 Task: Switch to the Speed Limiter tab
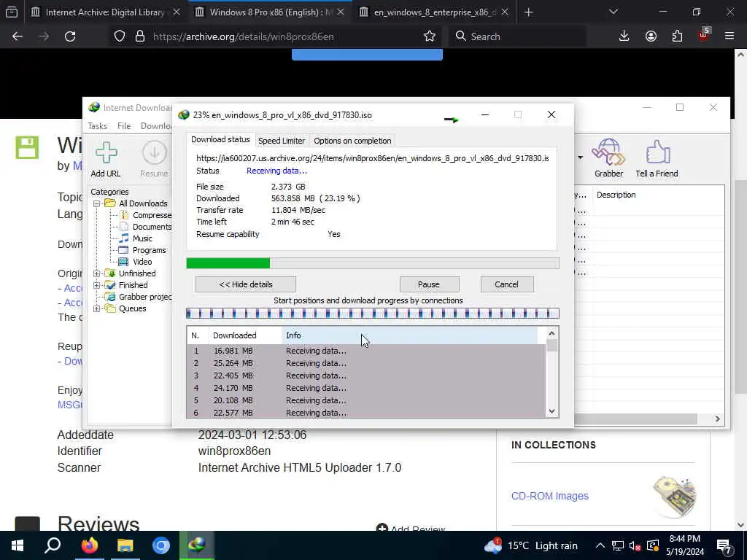pyautogui.click(x=281, y=141)
